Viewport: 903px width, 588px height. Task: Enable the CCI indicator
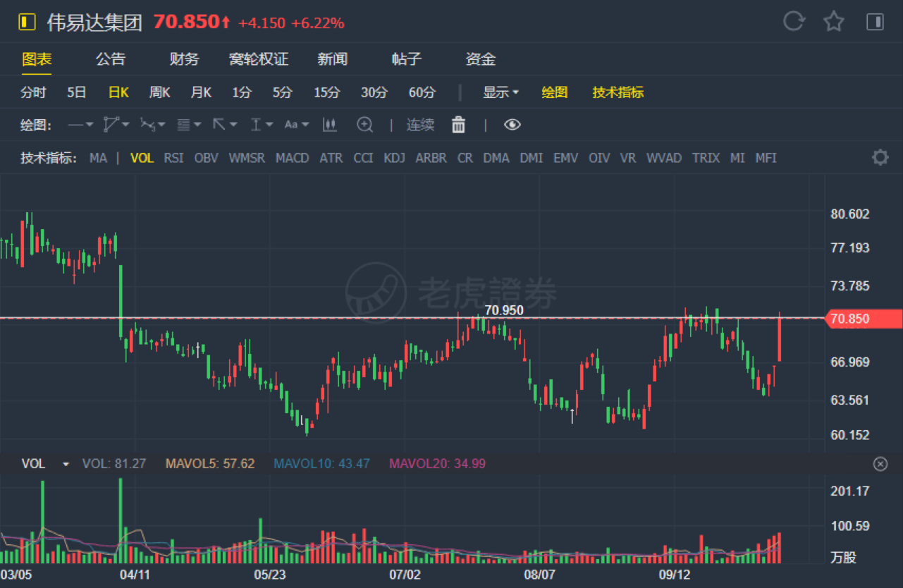(x=363, y=158)
